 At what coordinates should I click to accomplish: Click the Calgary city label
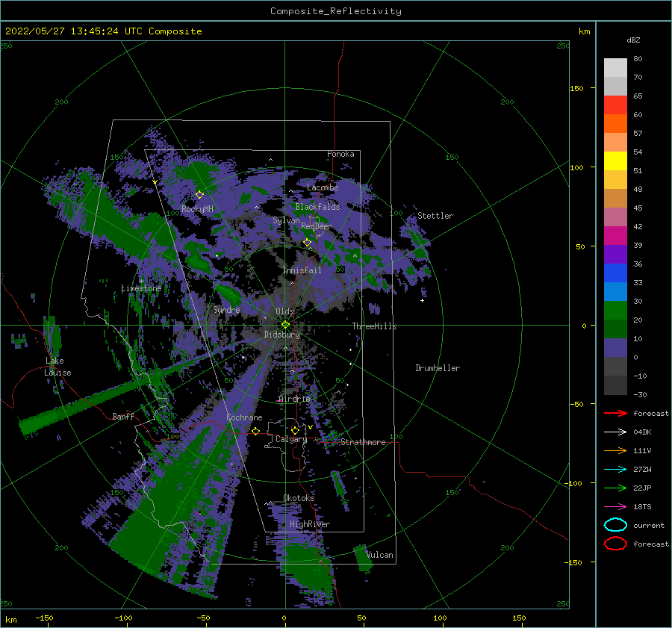(291, 439)
